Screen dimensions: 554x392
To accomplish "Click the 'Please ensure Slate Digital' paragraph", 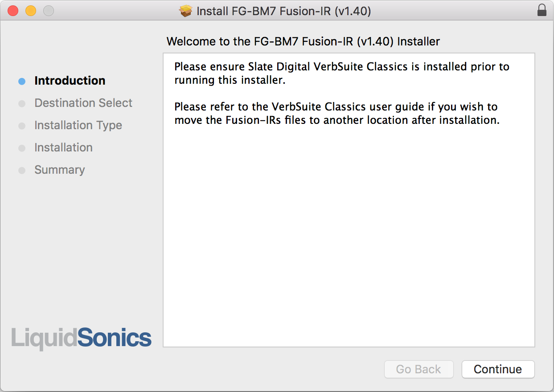I will click(341, 73).
